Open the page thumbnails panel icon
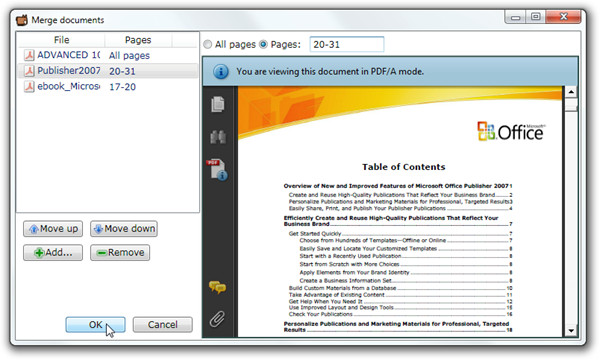The width and height of the screenshot is (600, 360). [x=218, y=104]
